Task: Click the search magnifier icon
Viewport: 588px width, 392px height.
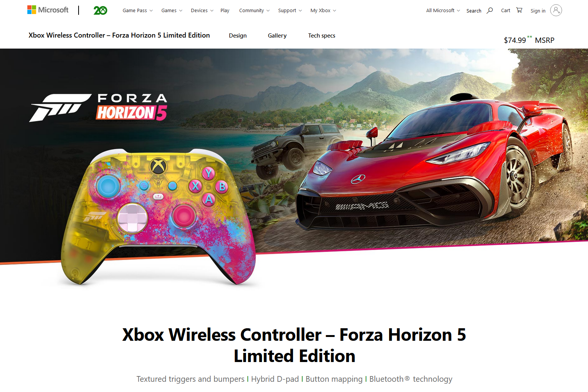Action: [x=490, y=10]
